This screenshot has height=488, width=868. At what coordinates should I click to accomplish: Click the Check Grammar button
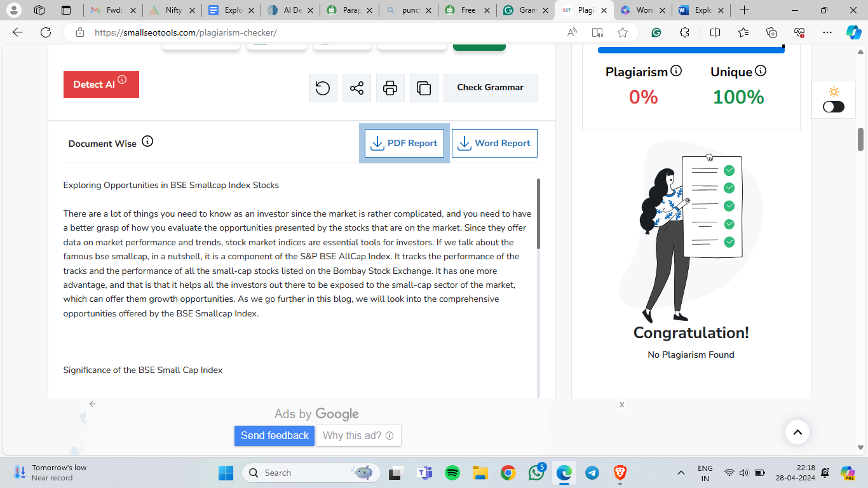pyautogui.click(x=491, y=88)
